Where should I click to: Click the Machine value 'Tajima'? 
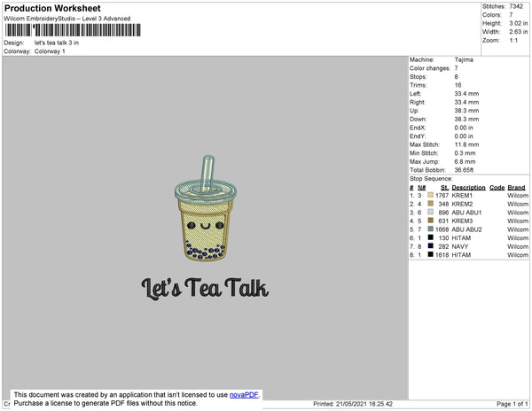click(x=464, y=59)
